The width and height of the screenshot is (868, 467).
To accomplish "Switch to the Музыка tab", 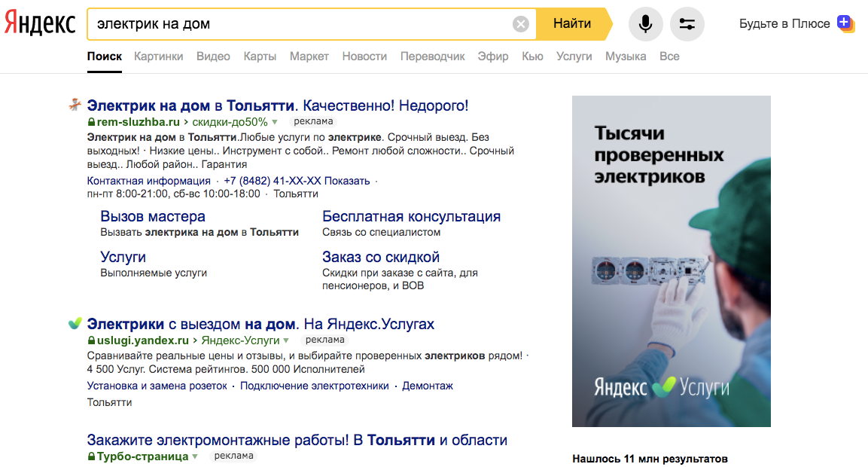I will (x=626, y=56).
